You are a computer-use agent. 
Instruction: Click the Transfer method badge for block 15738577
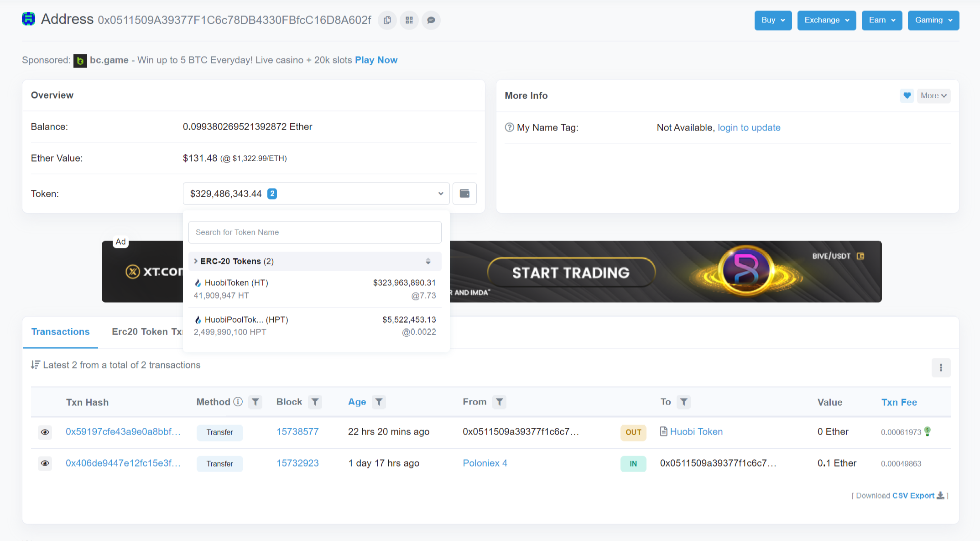(x=219, y=432)
